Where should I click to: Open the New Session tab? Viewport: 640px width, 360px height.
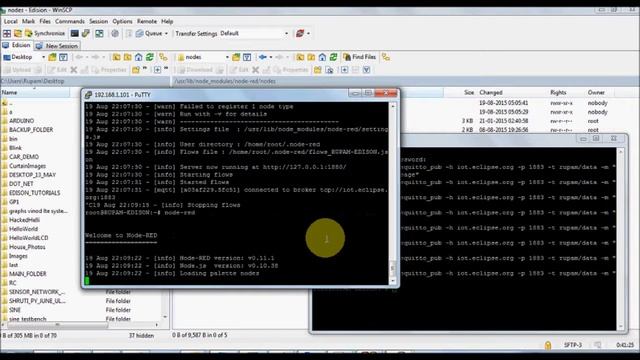point(57,46)
